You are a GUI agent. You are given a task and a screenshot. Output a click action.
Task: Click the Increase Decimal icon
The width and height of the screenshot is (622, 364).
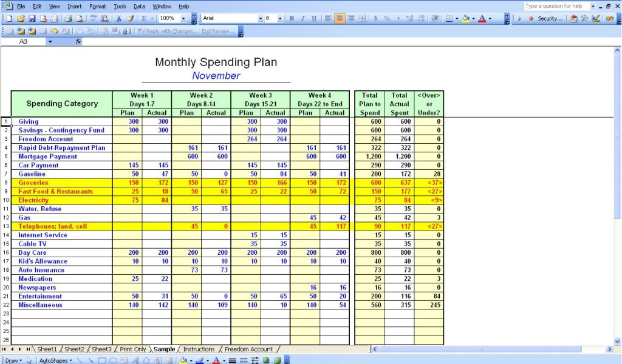coord(409,20)
